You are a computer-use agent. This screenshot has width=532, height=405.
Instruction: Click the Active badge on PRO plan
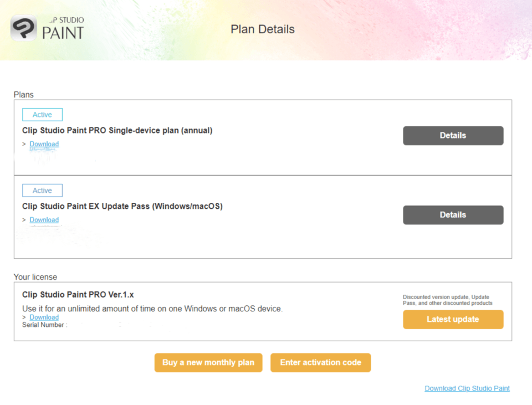[x=42, y=115]
